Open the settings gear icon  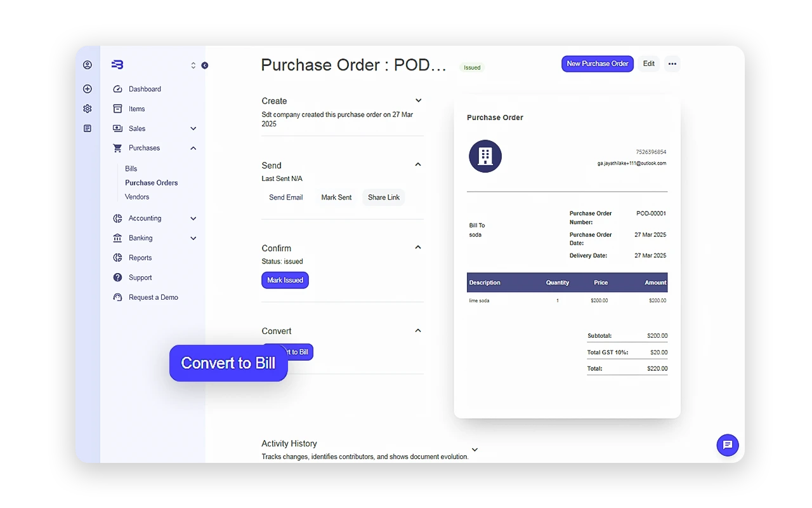88,109
